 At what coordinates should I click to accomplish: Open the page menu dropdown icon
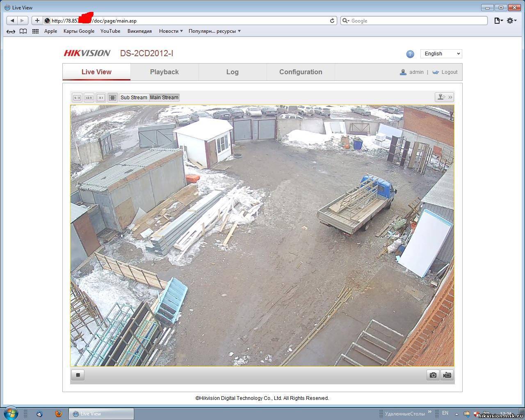tap(498, 21)
